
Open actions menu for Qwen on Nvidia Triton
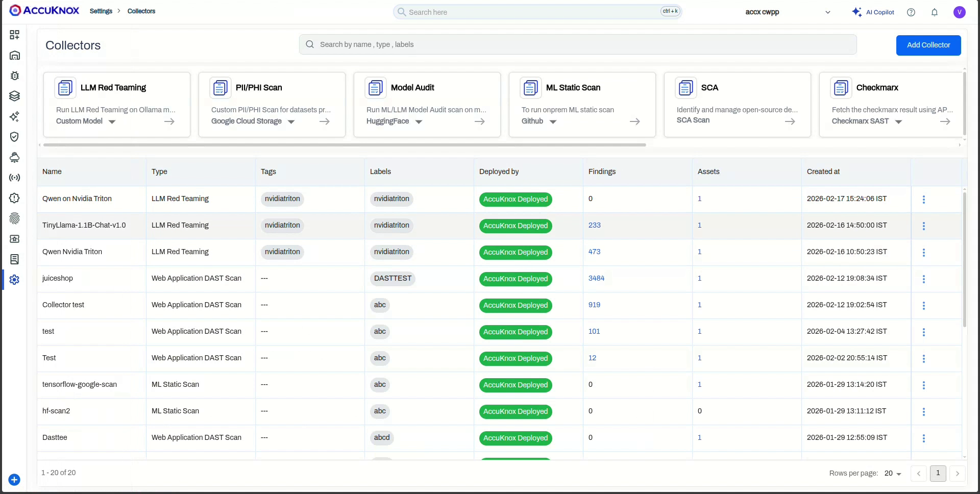pos(924,200)
